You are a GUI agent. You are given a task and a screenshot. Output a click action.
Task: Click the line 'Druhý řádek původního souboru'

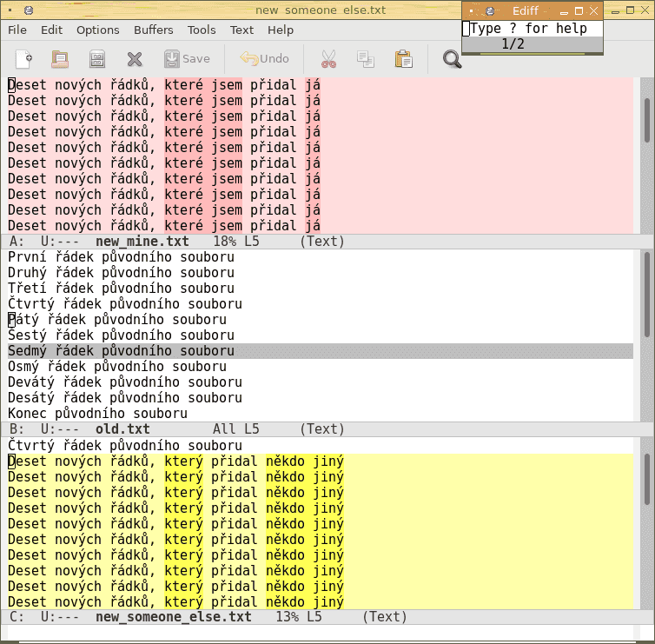pos(121,273)
